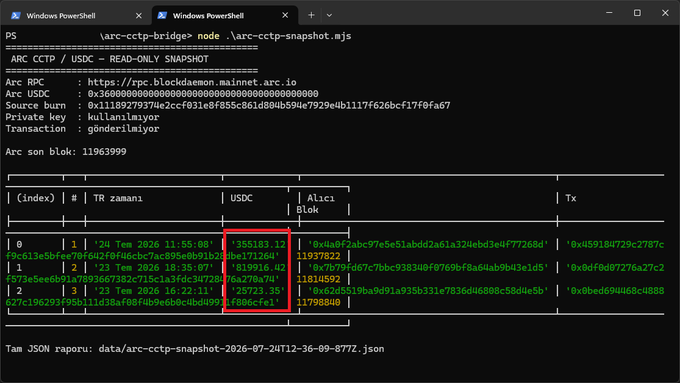Image resolution: width=680 pixels, height=383 pixels.
Task: Click the timestamp '23 Tem 2026 16:22:11'
Action: click(154, 291)
